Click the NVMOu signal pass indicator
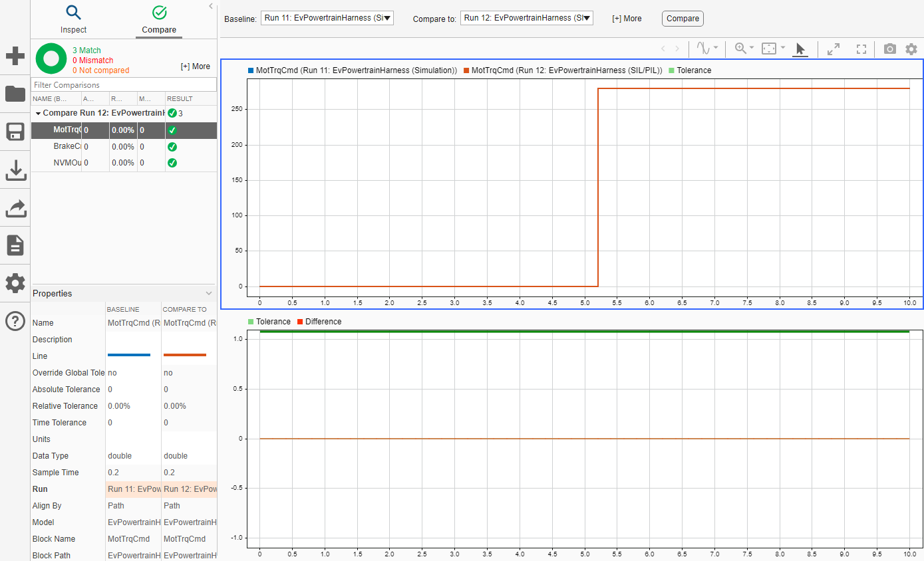This screenshot has height=561, width=924. [171, 162]
